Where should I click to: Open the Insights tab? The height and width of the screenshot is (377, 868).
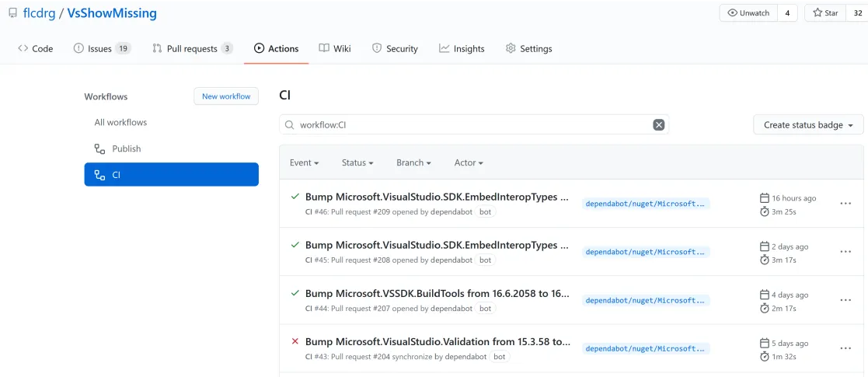tap(462, 49)
